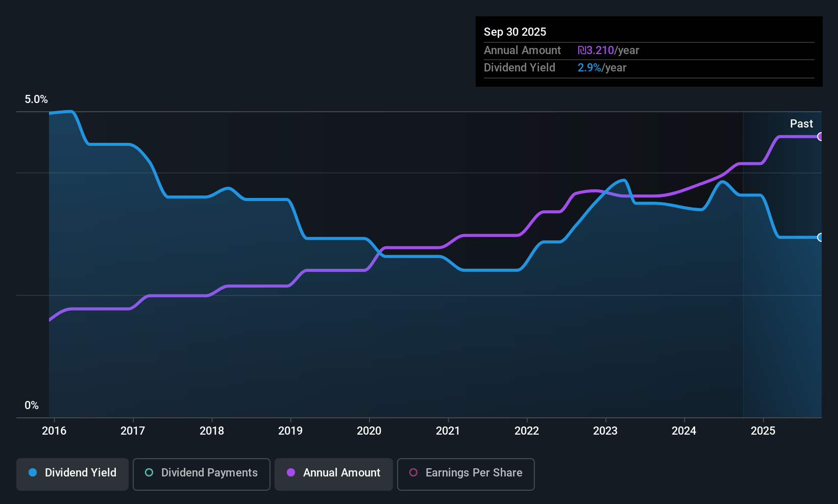Click the 2025 x-axis label
The width and height of the screenshot is (838, 504).
coord(763,431)
